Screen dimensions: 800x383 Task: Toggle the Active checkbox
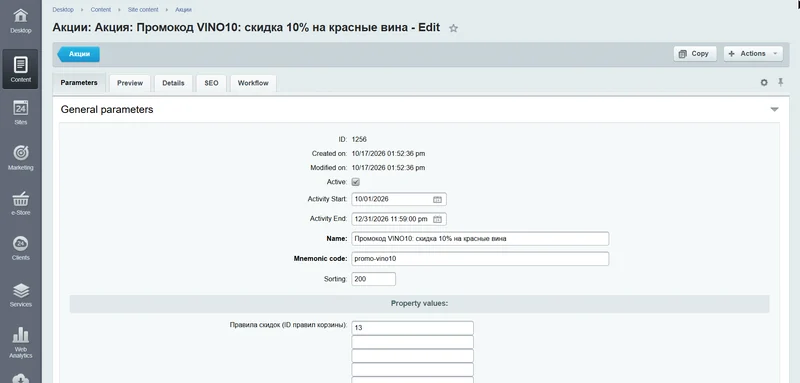point(356,182)
